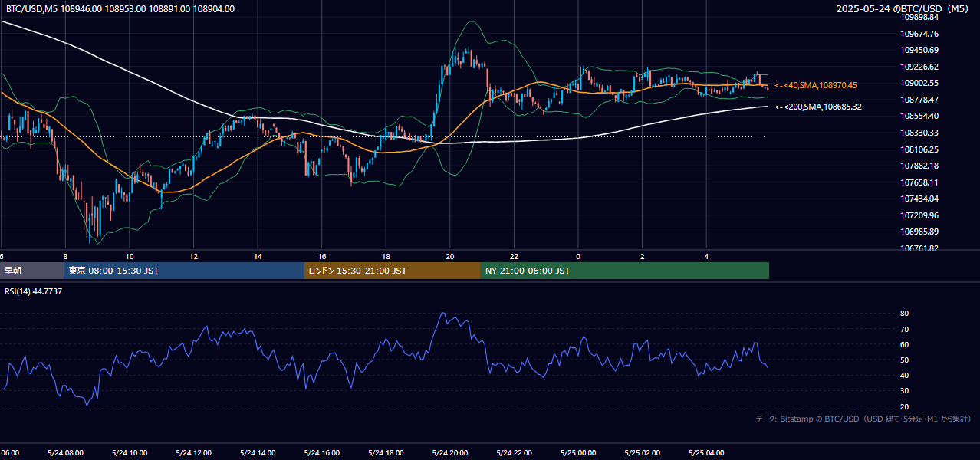Select the 東京 08:00-15:30 JST session bar
Viewport: 980px width, 460px height.
coord(184,271)
